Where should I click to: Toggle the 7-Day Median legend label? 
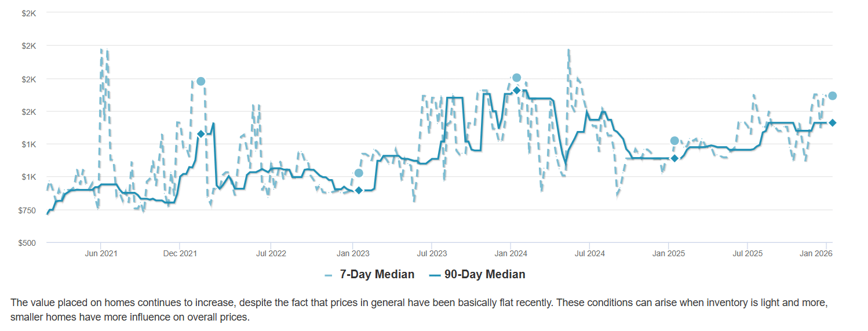pyautogui.click(x=377, y=275)
